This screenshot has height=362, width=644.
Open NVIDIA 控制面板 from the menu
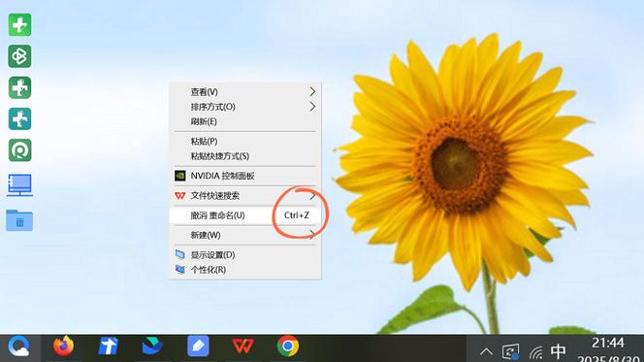(x=244, y=176)
